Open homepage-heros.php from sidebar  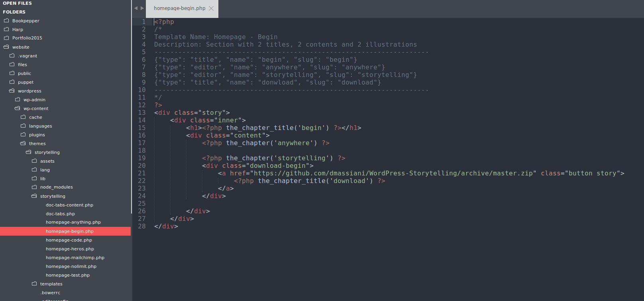70,249
